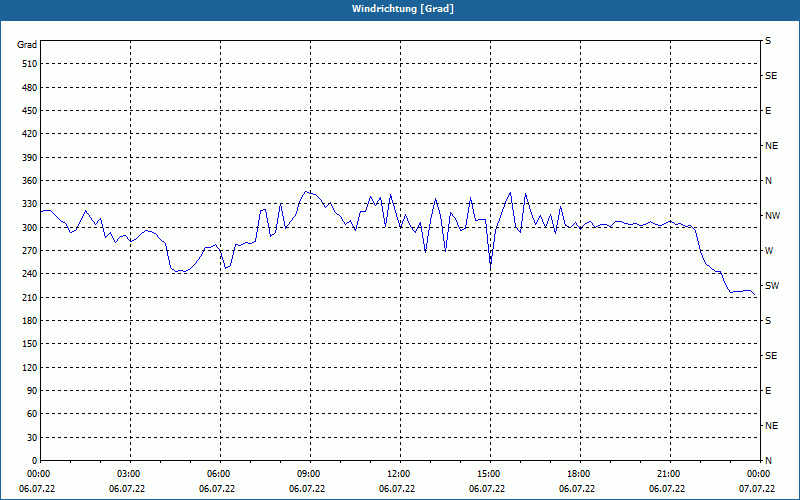The width and height of the screenshot is (800, 500).
Task: Click the 12:00 time label
Action: coord(399,474)
